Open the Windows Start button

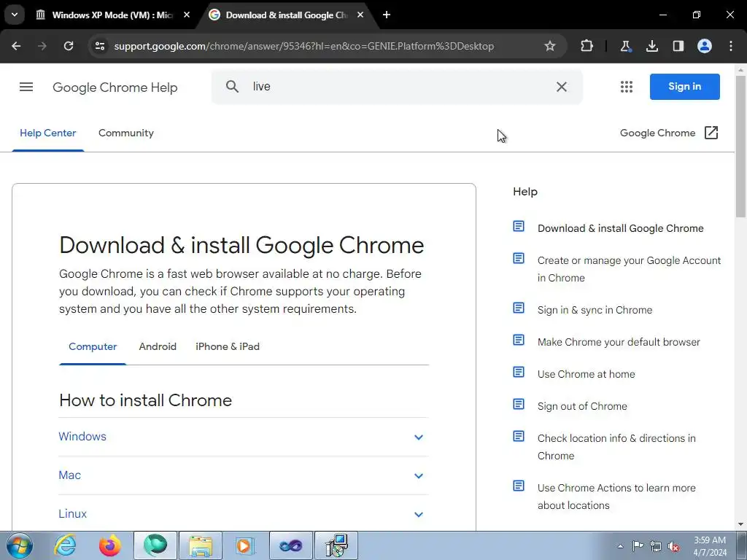(x=20, y=545)
